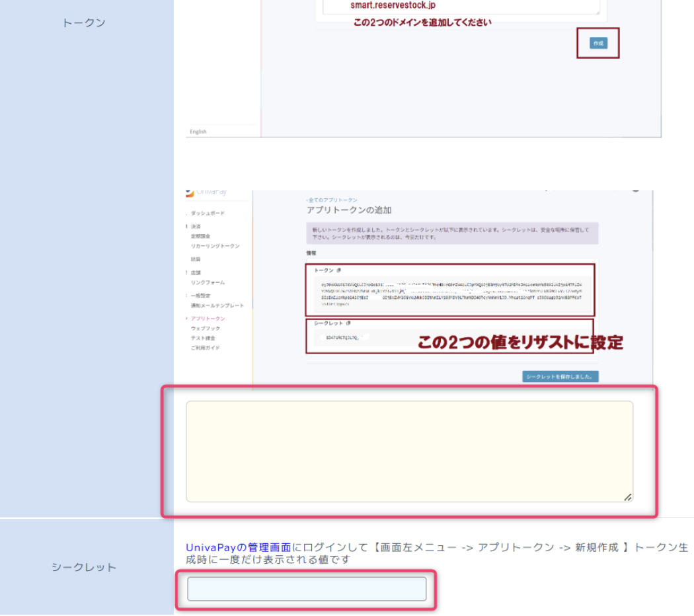Focus the large yellow token text area

pos(409,451)
